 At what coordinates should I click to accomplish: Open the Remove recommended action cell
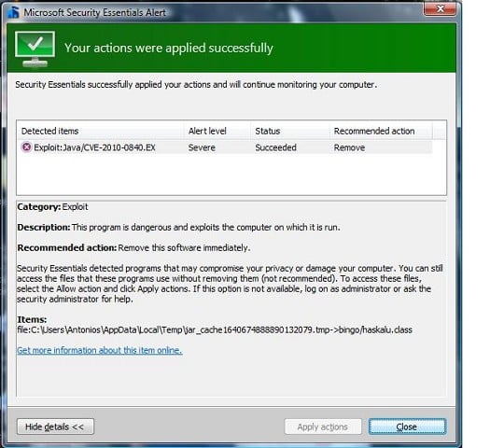349,147
